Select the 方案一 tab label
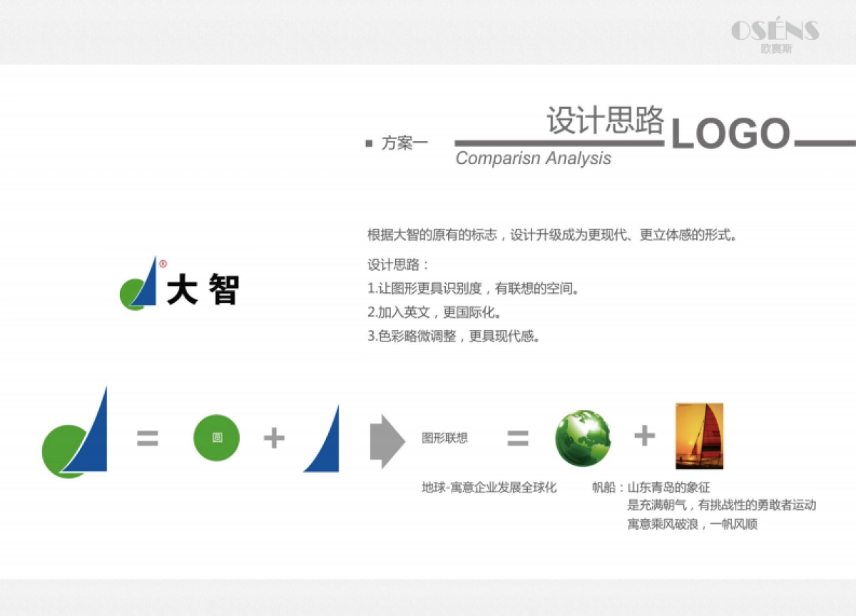The height and width of the screenshot is (616, 856). 404,141
